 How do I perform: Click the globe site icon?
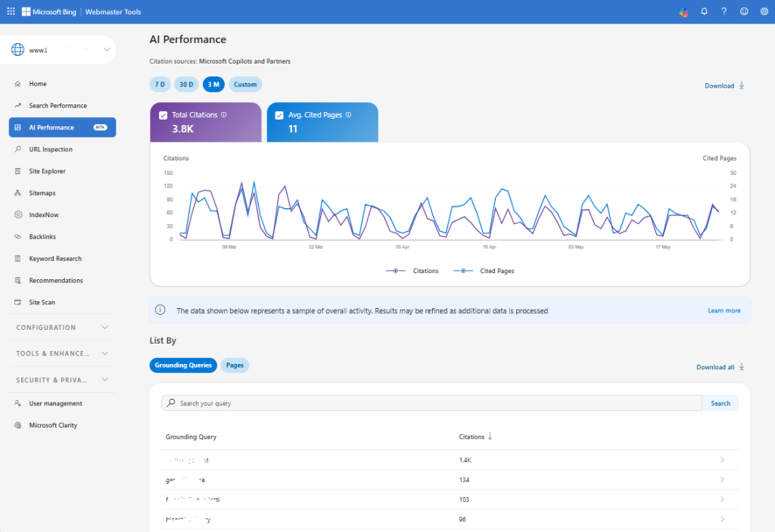tap(18, 49)
